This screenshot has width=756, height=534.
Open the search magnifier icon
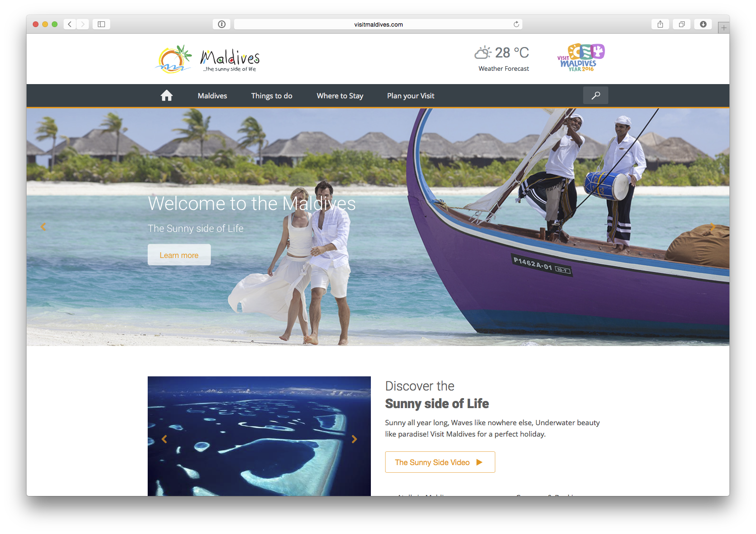595,95
